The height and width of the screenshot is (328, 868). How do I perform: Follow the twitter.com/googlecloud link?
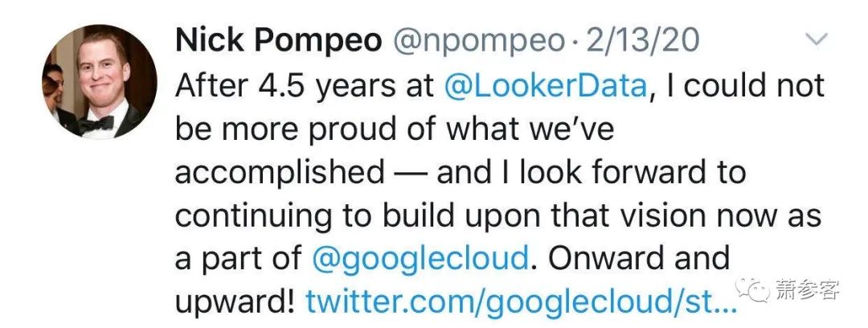coord(519,302)
